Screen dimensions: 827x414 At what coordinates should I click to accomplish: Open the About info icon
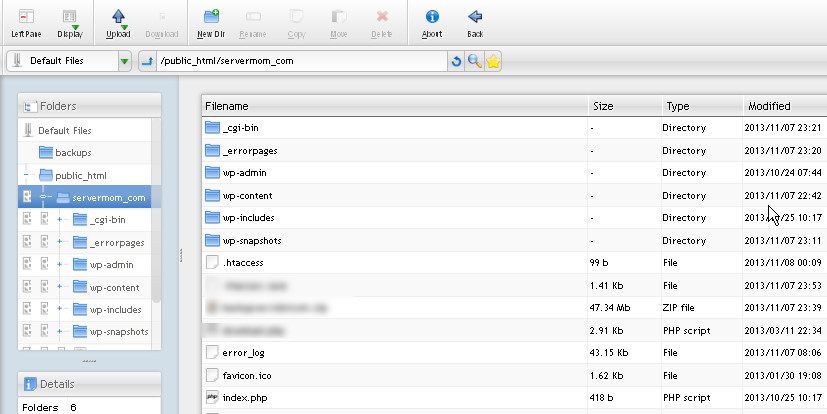432,22
